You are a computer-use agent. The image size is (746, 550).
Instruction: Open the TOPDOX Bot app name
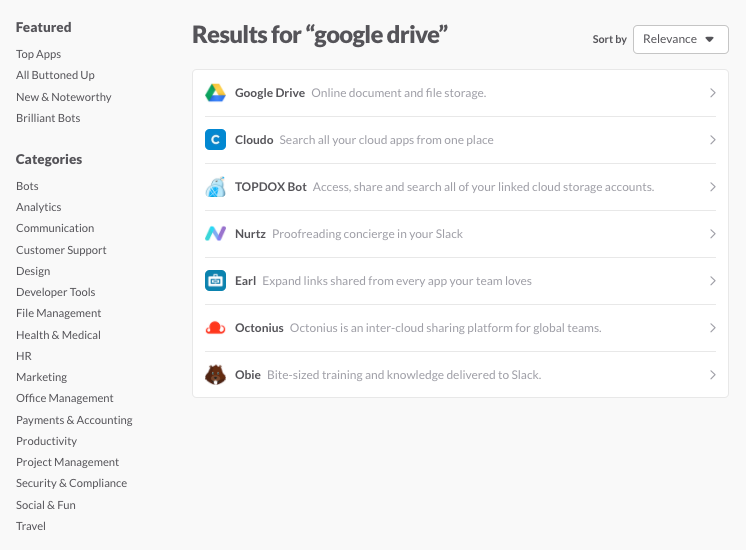(271, 187)
